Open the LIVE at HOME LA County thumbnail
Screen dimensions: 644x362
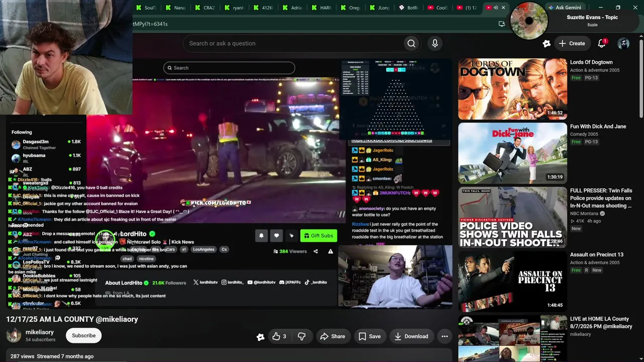pos(512,339)
